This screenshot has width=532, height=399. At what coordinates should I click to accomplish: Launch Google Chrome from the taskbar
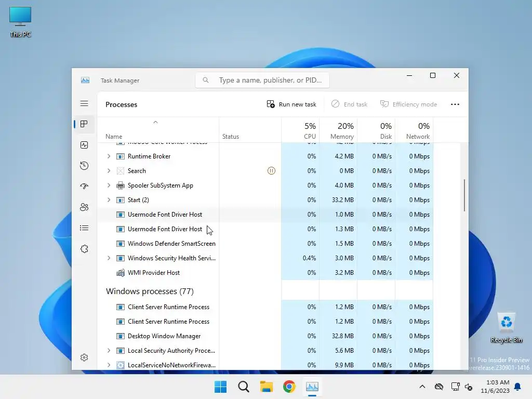289,387
